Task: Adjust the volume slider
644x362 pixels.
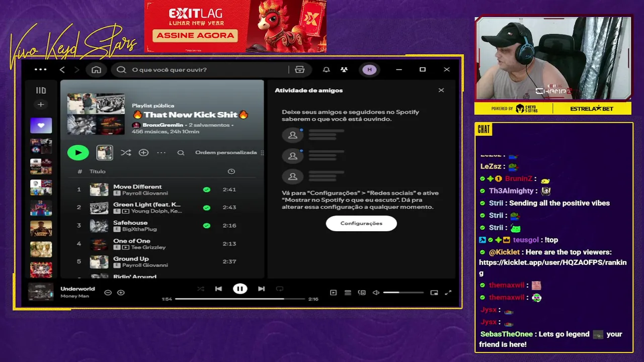Action: [x=404, y=292]
